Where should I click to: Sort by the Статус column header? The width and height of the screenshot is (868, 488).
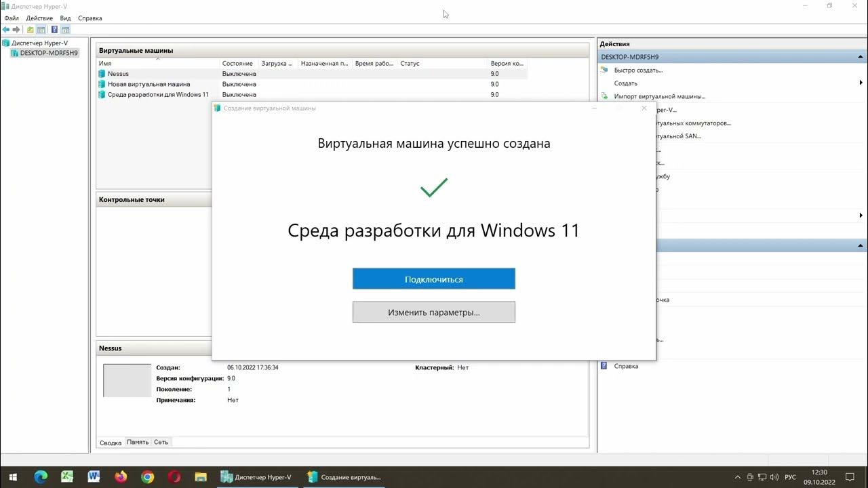443,63
